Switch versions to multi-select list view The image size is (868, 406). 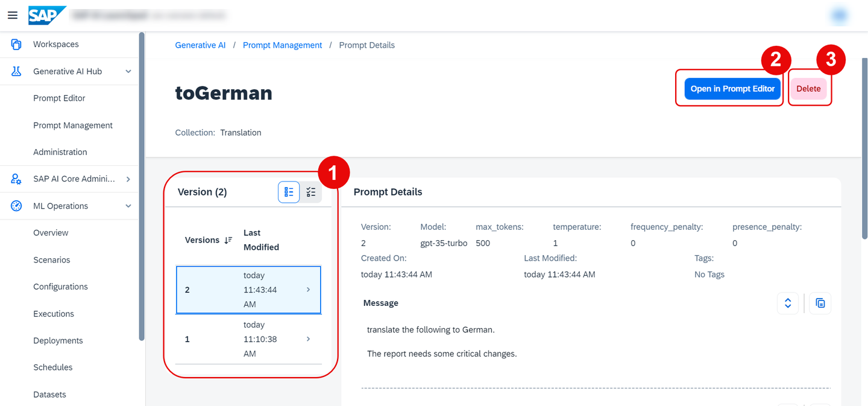point(311,192)
